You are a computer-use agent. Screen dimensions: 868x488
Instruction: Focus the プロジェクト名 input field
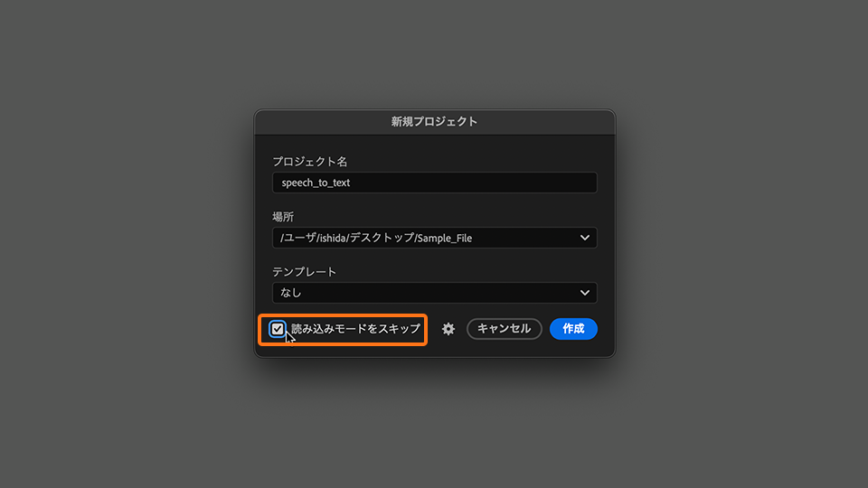[434, 183]
